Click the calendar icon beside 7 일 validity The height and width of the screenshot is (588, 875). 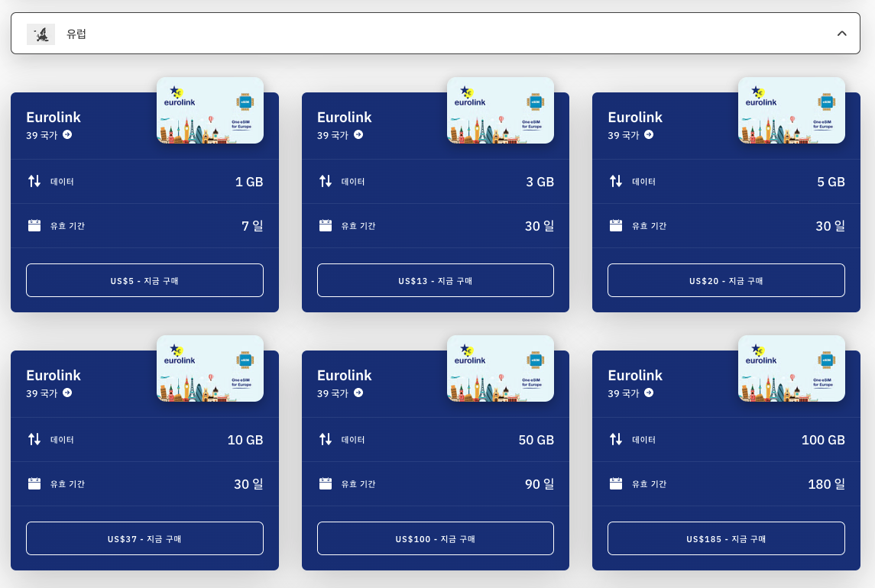coord(34,225)
